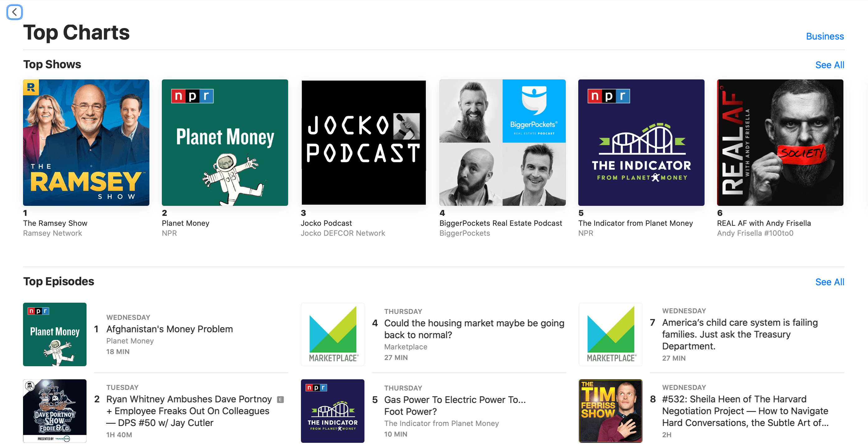Click the back chevron button
The image size is (868, 445).
pos(15,12)
